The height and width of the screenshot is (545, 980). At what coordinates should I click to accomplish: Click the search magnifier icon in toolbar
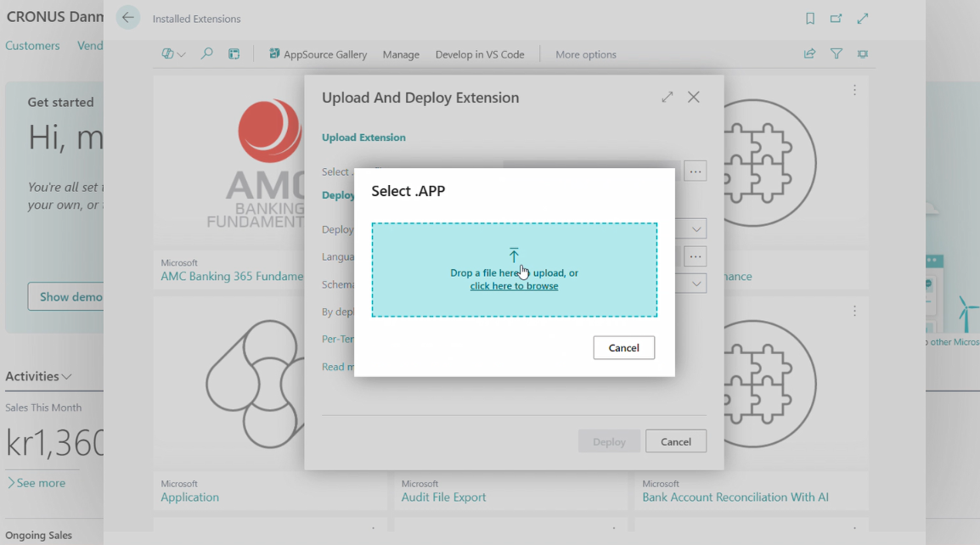[207, 53]
